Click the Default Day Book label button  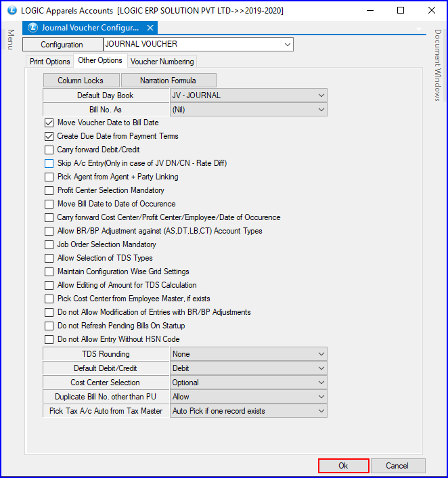[x=106, y=95]
